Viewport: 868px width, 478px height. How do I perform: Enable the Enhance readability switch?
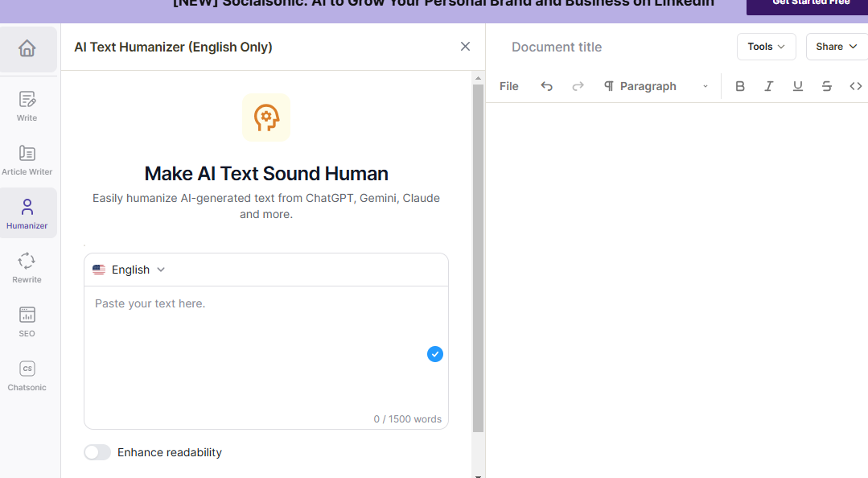[97, 452]
